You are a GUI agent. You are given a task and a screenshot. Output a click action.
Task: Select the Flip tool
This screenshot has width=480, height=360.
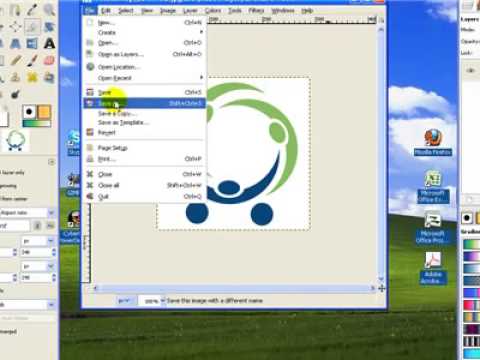[32, 44]
